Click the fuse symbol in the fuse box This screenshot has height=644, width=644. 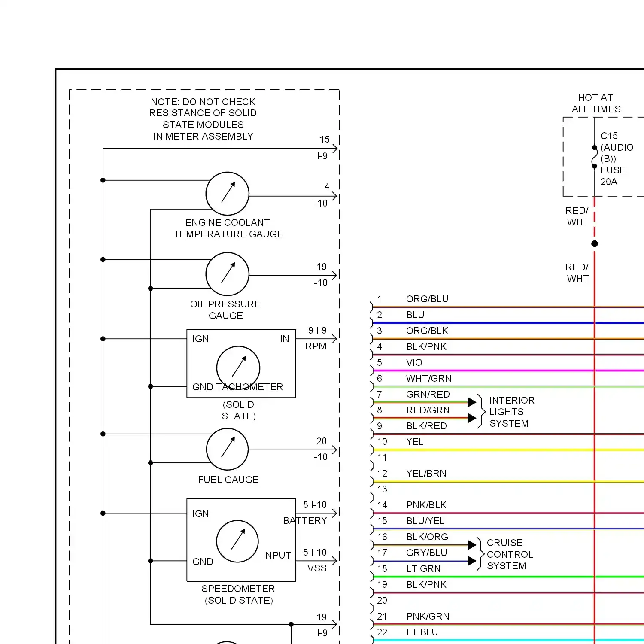point(595,157)
